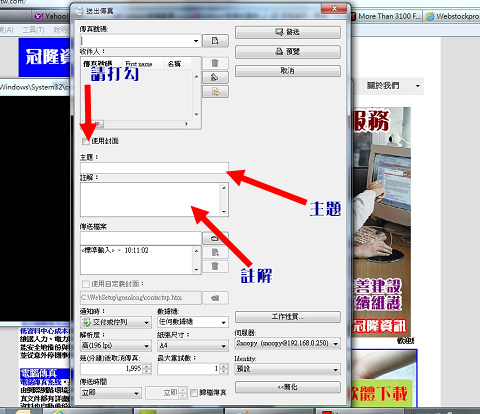Click the 取消 cancel button
The height and width of the screenshot is (414, 480).
288,71
